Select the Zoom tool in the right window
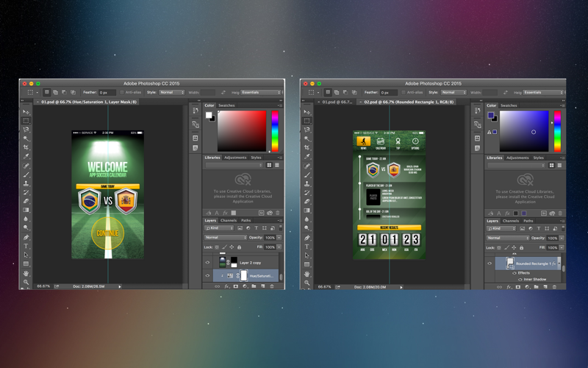The width and height of the screenshot is (588, 368). point(307,283)
